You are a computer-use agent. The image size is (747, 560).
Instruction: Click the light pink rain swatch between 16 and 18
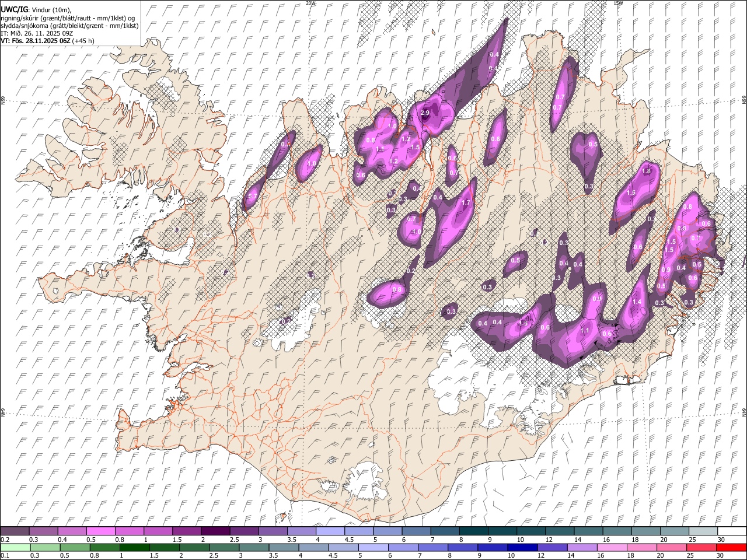(612, 547)
